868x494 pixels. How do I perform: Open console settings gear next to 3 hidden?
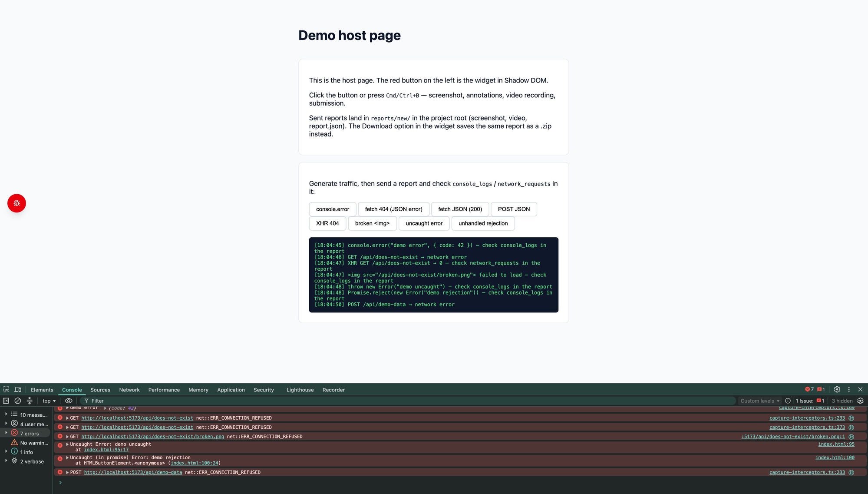[860, 401]
